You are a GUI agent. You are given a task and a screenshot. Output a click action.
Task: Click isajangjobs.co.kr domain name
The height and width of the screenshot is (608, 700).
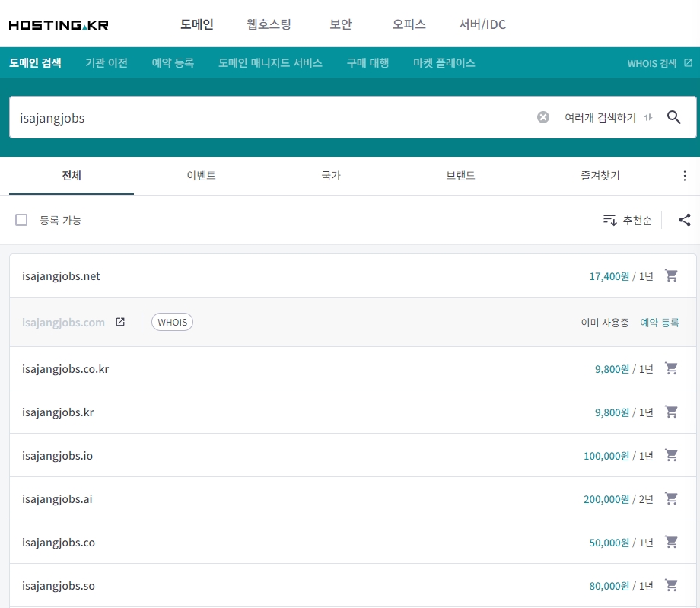click(x=65, y=369)
